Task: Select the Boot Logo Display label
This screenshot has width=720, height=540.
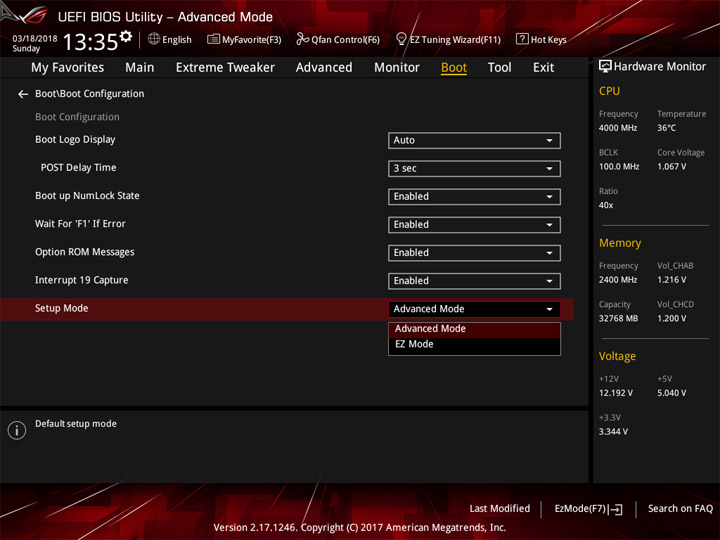Action: [75, 140]
